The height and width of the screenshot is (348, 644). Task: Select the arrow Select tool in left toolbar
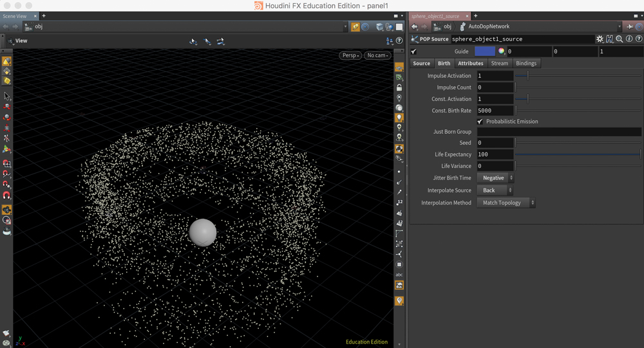tap(6, 96)
